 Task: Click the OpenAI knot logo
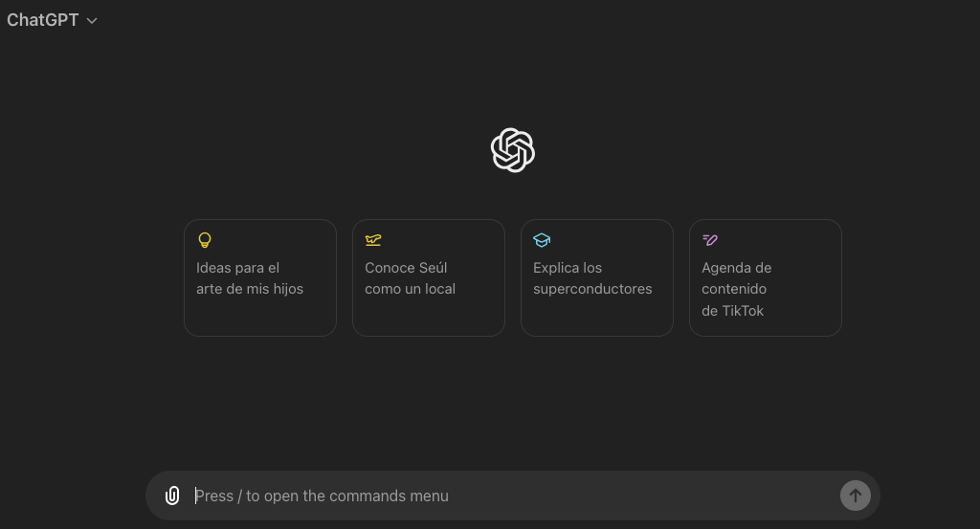pos(513,150)
